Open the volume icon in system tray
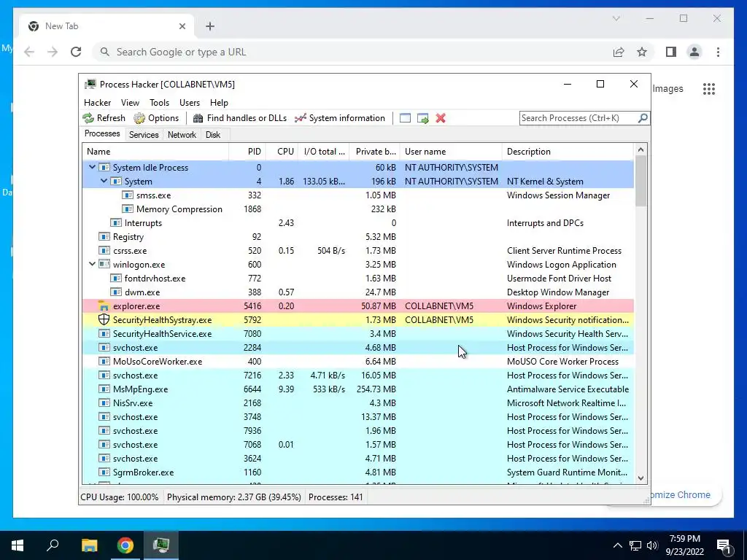747x560 pixels. point(652,545)
